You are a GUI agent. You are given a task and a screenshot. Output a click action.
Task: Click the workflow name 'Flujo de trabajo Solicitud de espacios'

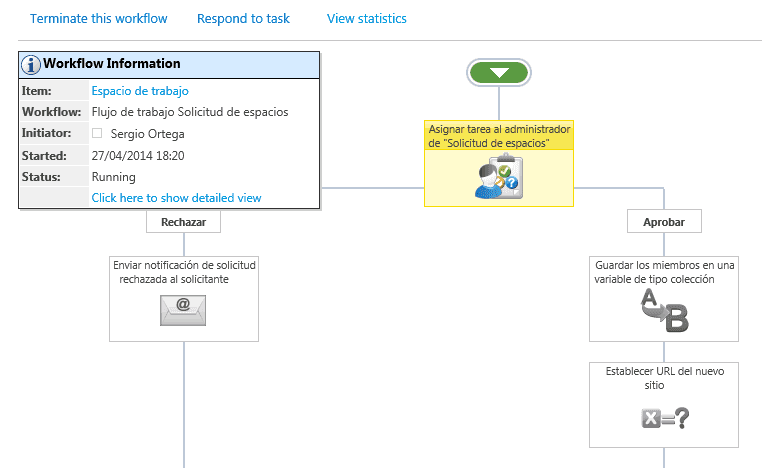[x=190, y=112]
